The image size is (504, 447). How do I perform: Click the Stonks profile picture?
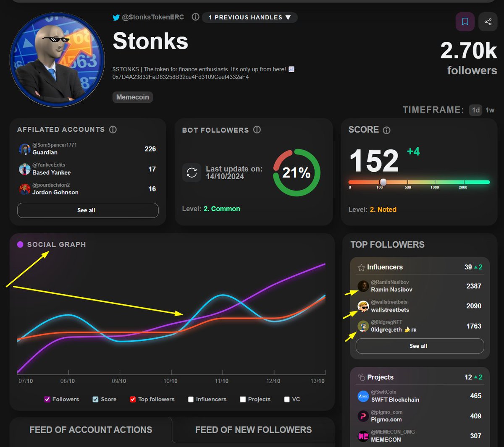57,60
